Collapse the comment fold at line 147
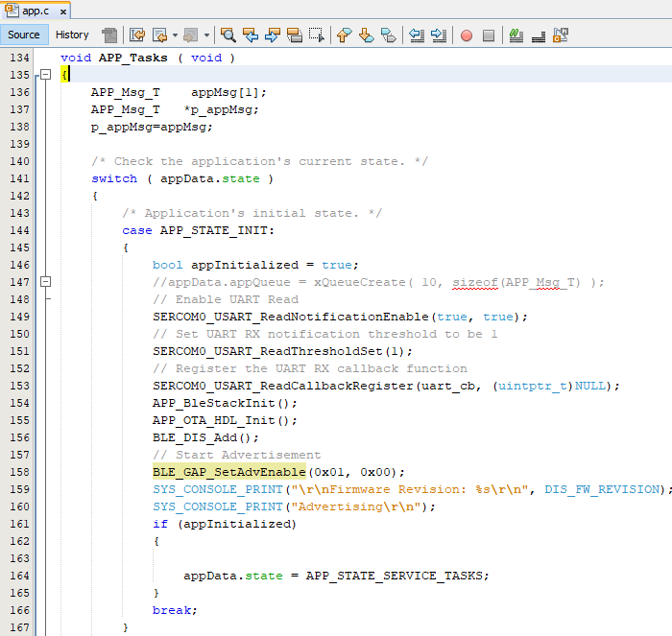The height and width of the screenshot is (636, 672). (45, 282)
